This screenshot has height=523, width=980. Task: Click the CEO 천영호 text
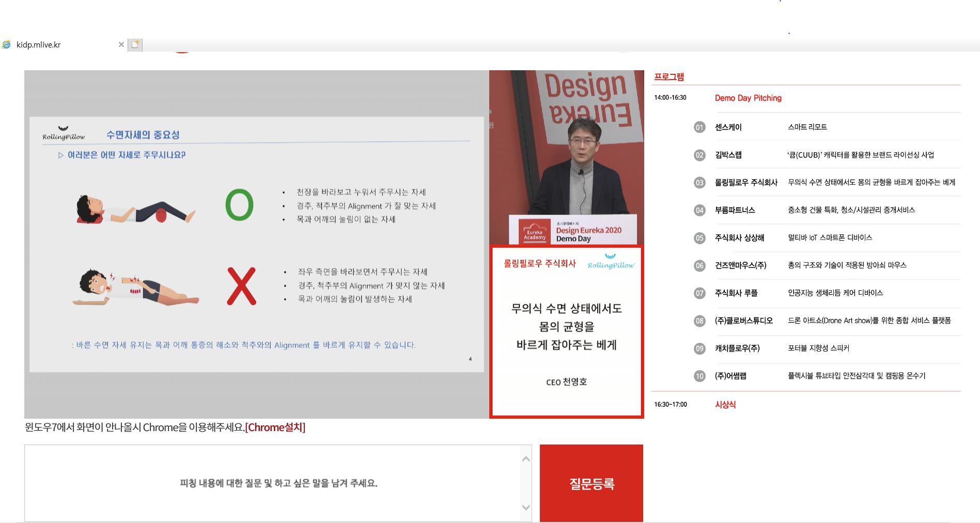(x=566, y=382)
